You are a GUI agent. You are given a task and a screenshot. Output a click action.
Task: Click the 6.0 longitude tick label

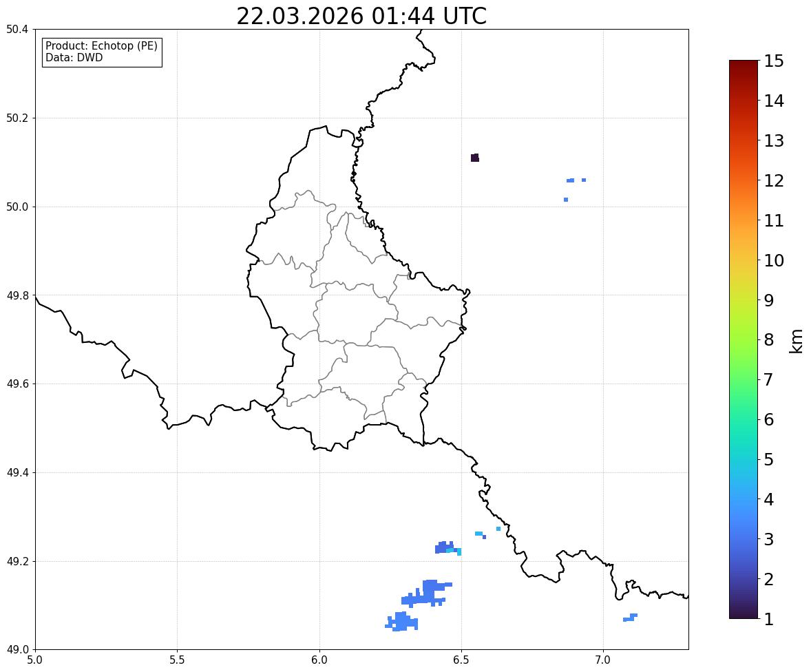pos(319,660)
